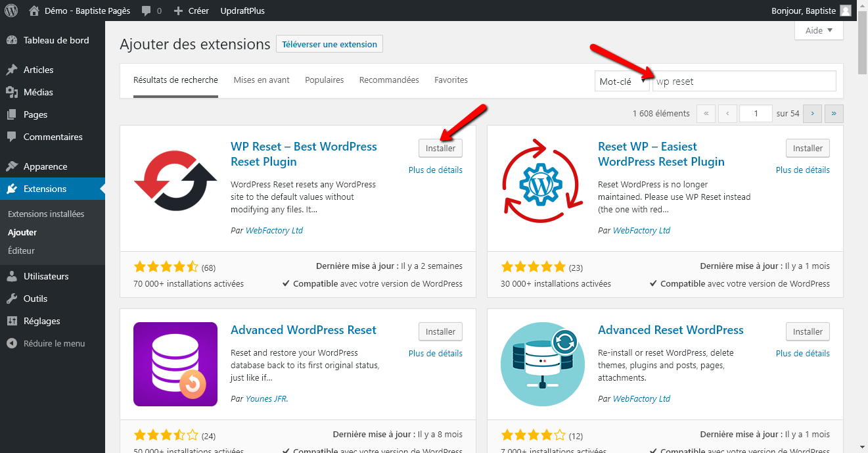Viewport: 868px width, 453px height.
Task: Collapse sidebar with Réduire le menu
Action: click(x=53, y=343)
